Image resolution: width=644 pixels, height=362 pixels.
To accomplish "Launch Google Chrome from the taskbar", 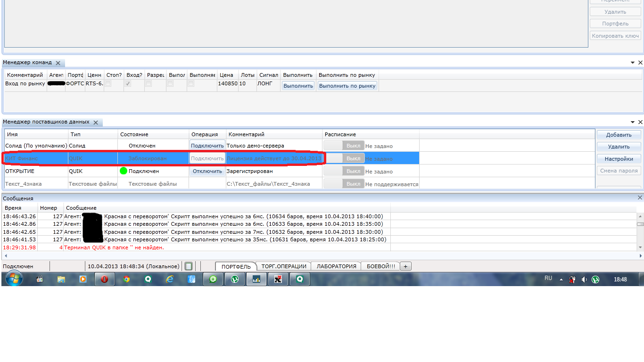I will tap(126, 279).
